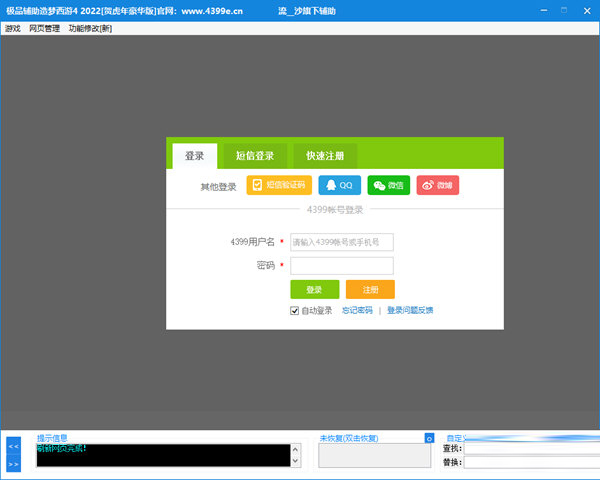The width and height of the screenshot is (600, 480).
Task: Focus the 4399用户名 username input field
Action: click(342, 242)
